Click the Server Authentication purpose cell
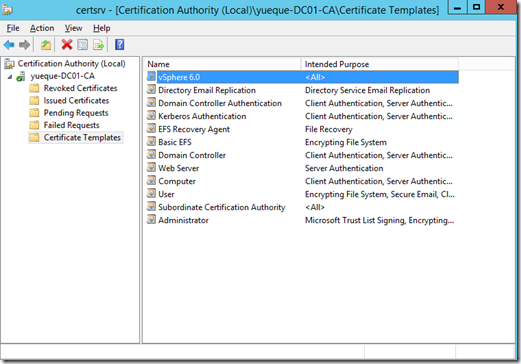521x364 pixels. click(x=344, y=168)
